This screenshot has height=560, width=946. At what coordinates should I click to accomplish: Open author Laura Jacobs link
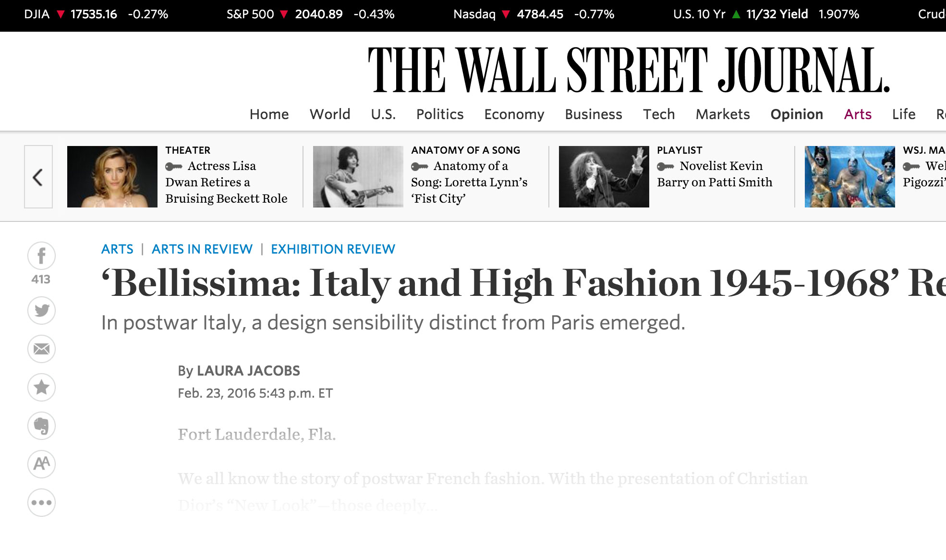pyautogui.click(x=248, y=371)
